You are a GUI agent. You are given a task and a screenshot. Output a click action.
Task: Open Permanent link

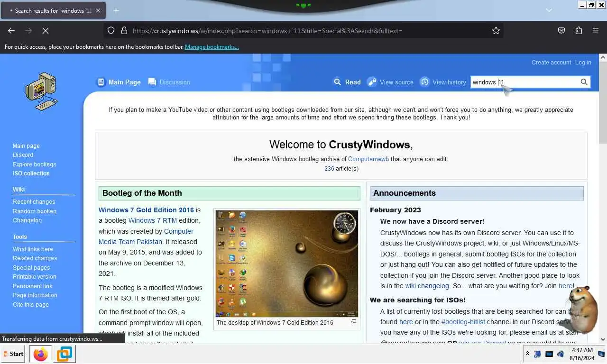tap(32, 286)
